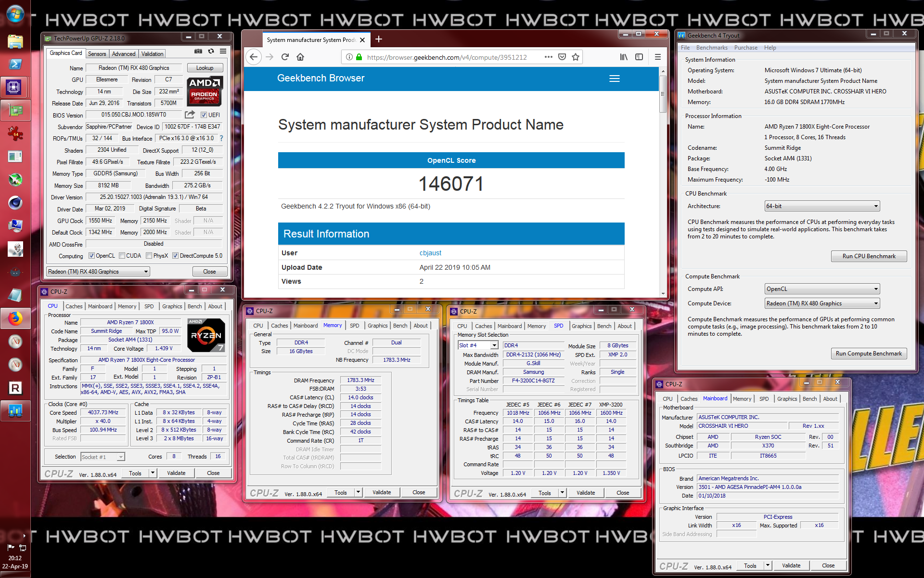This screenshot has height=578, width=924.
Task: Select Bench tab in CPU-Z Mainboard window
Action: (x=809, y=399)
